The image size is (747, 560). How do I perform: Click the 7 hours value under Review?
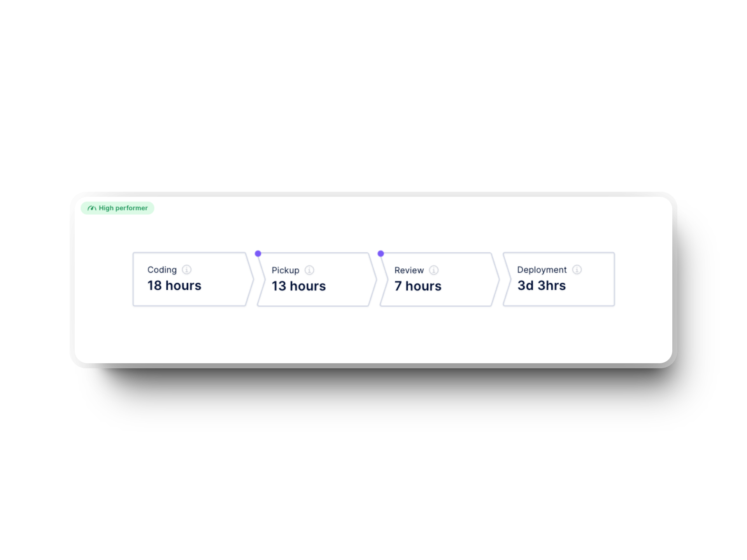418,286
